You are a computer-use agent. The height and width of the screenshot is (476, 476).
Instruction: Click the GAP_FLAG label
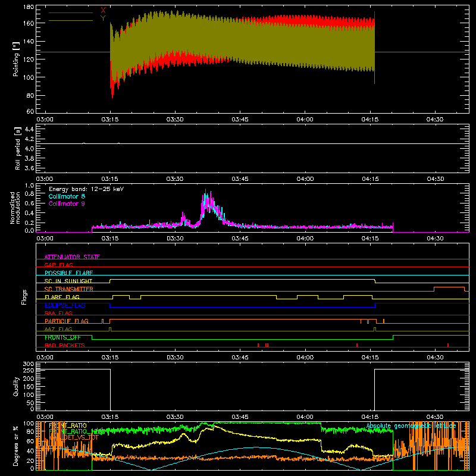point(58,265)
